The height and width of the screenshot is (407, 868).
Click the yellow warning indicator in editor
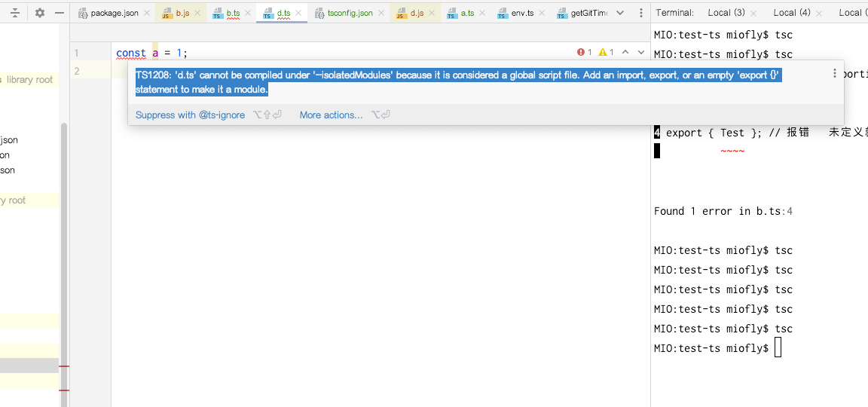coord(606,53)
